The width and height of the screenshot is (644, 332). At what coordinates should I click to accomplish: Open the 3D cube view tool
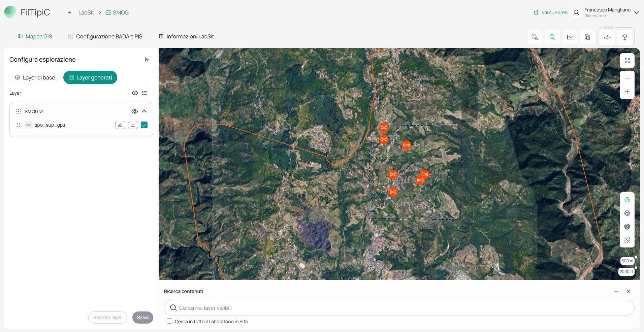click(587, 37)
